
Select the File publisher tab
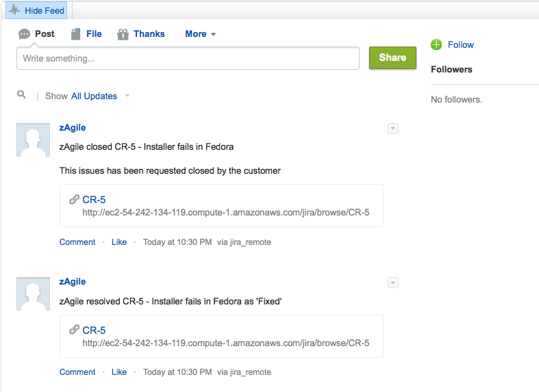(94, 34)
